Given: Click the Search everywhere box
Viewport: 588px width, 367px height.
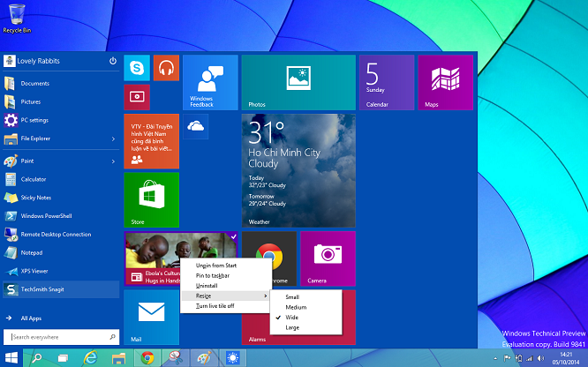Looking at the screenshot, I should pos(61,337).
